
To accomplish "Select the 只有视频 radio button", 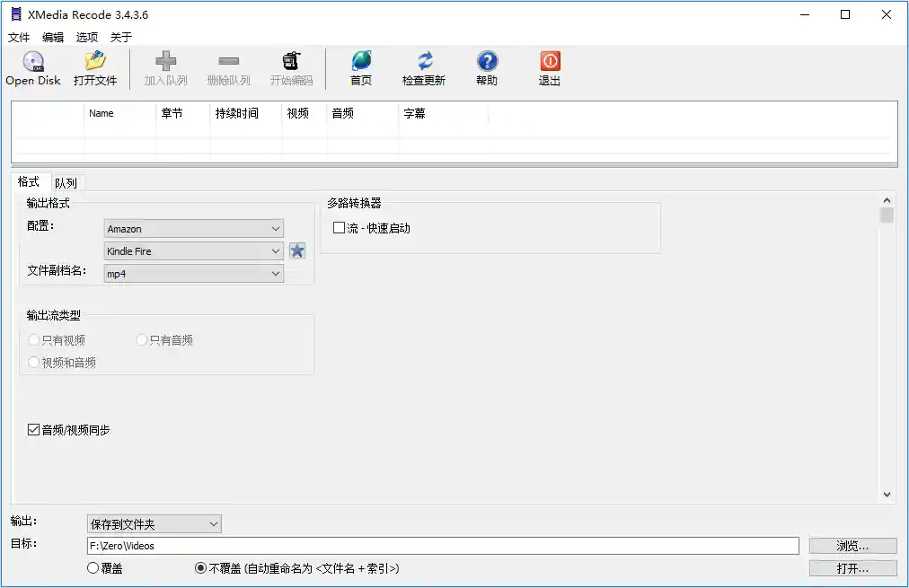I will click(x=33, y=340).
